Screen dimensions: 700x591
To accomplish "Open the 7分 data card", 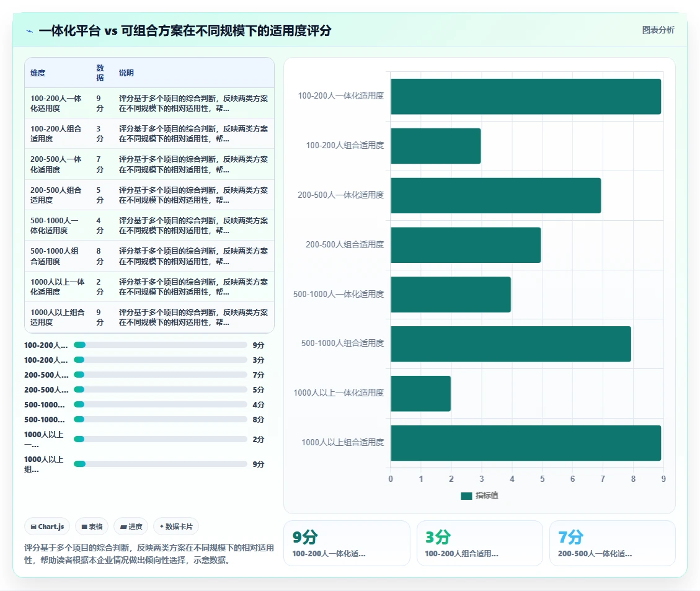I will pyautogui.click(x=613, y=543).
